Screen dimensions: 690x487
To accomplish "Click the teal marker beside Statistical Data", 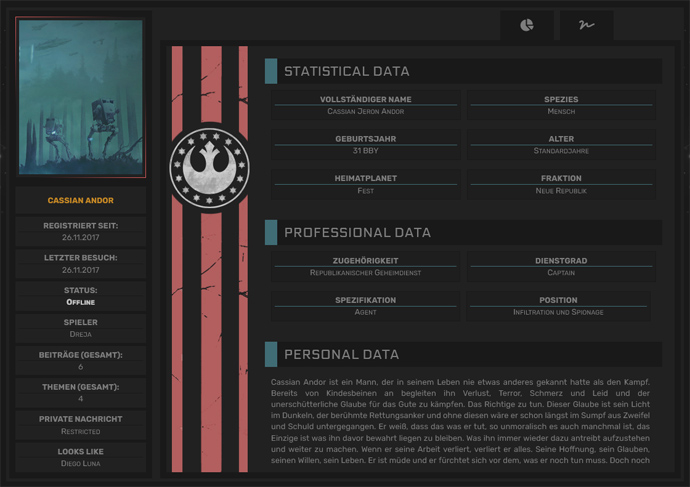I will 270,71.
